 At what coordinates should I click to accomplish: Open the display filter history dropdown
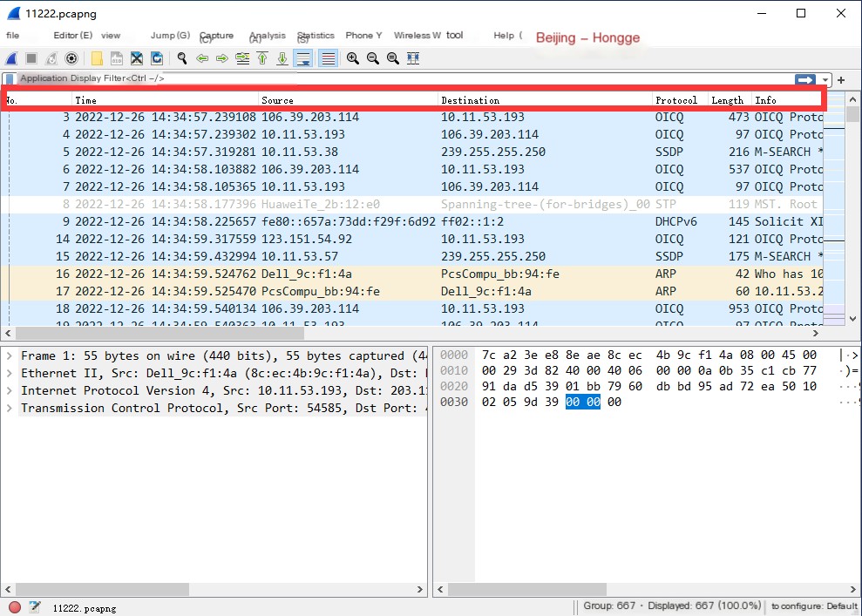825,80
